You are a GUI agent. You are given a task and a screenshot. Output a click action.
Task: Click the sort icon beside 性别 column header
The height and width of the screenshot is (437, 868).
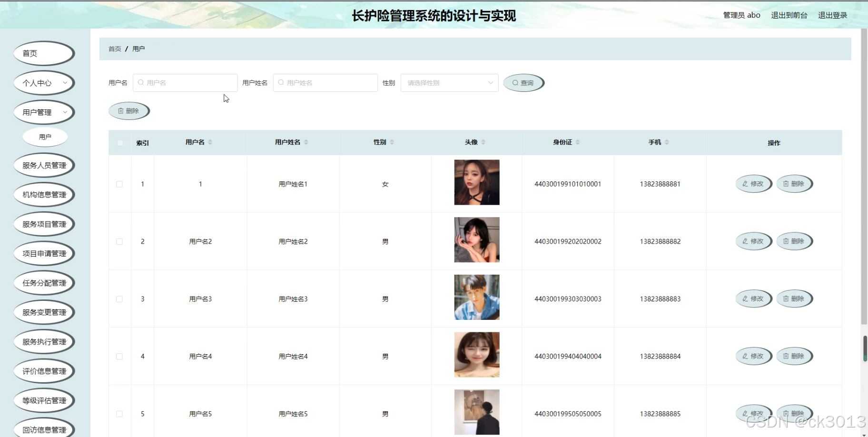pyautogui.click(x=393, y=141)
